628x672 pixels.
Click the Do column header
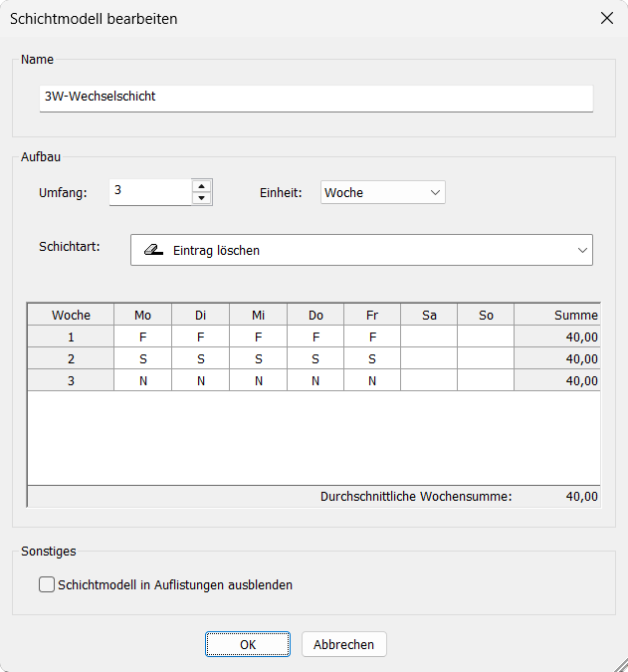point(315,315)
